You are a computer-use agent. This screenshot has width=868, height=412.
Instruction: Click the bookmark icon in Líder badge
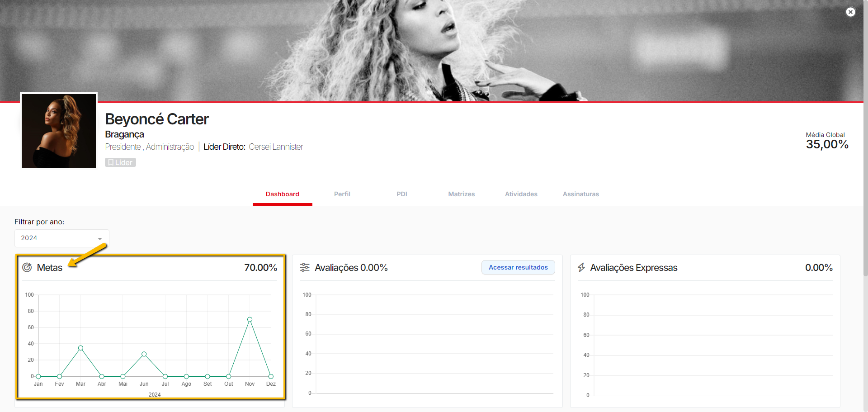[111, 162]
